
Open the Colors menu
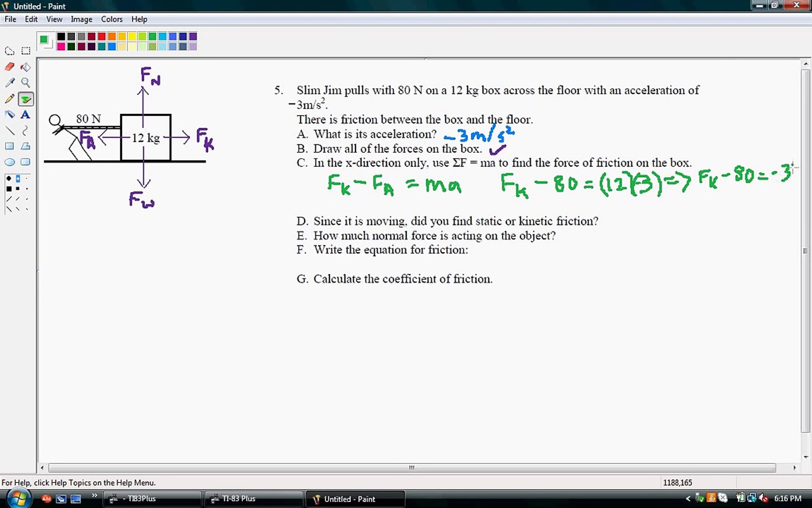click(112, 19)
